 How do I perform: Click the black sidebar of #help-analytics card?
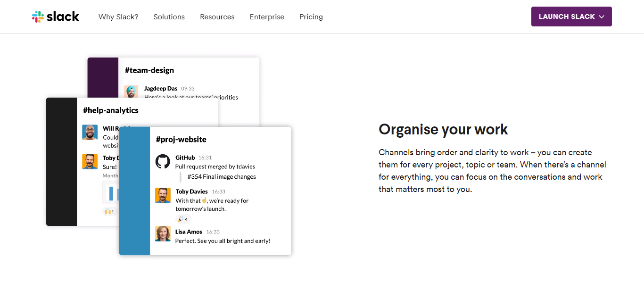(62, 162)
